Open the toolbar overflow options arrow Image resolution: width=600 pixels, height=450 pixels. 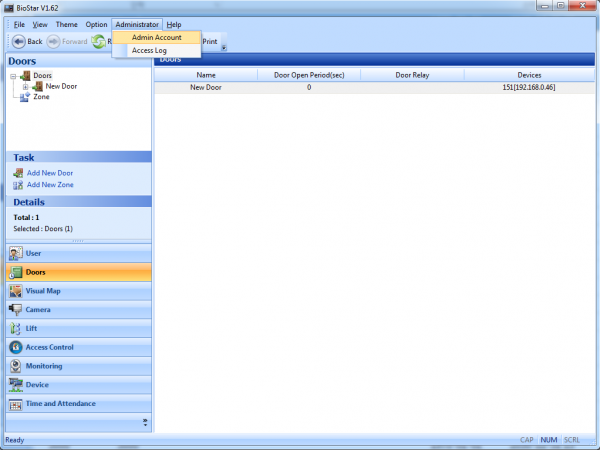click(x=224, y=46)
